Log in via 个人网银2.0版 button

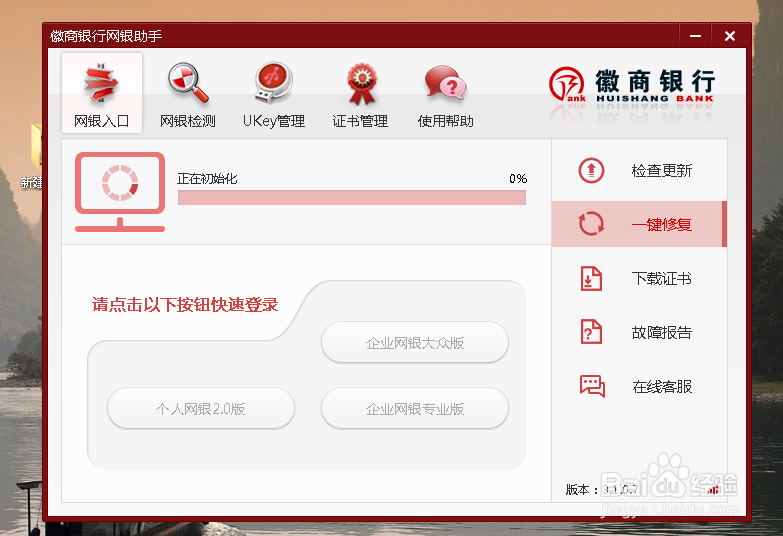pos(201,409)
